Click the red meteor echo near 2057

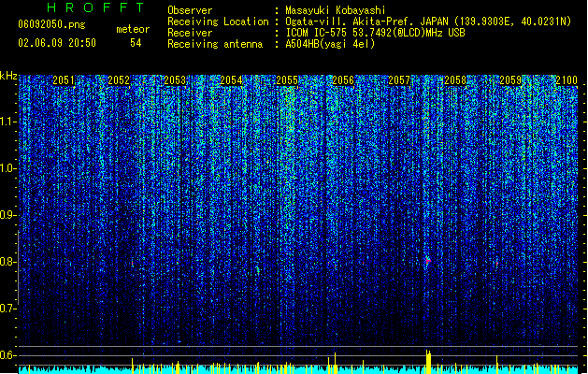[428, 260]
